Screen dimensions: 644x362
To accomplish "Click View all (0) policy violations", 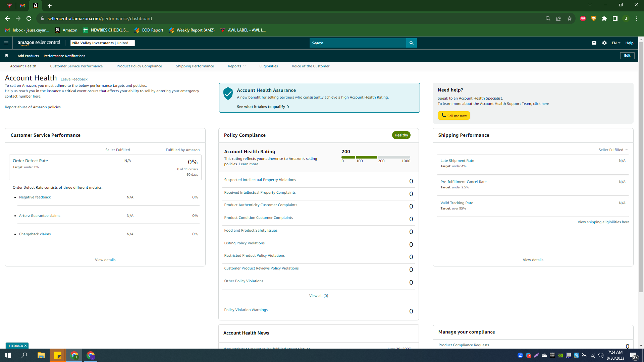I will (319, 296).
